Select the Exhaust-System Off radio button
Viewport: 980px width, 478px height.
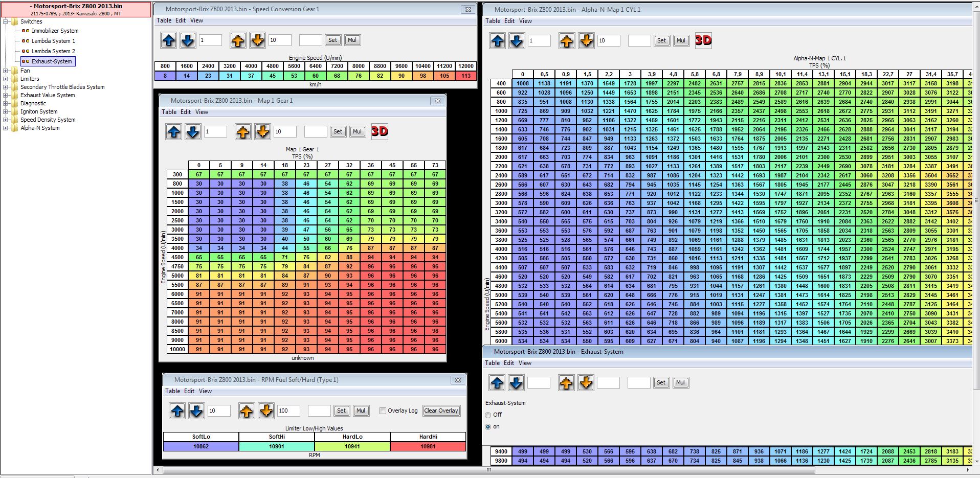tap(488, 415)
